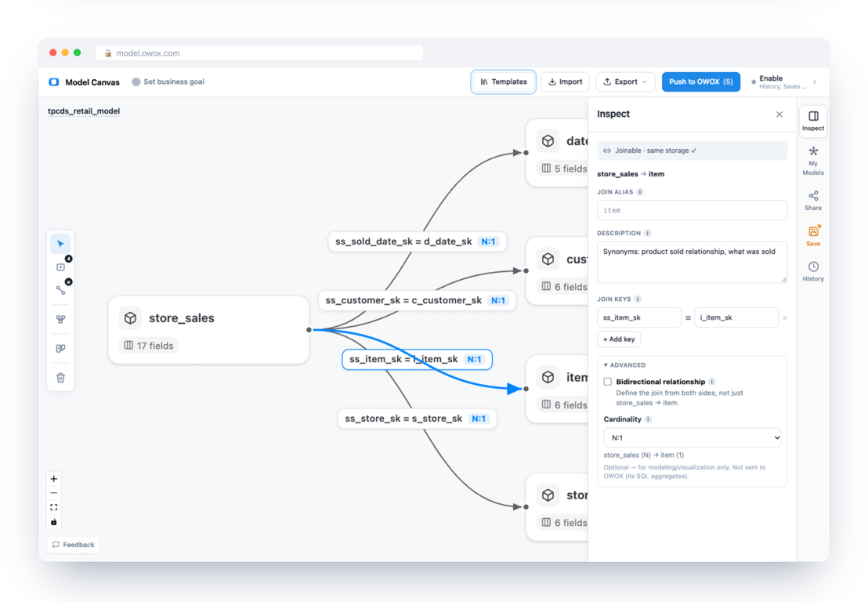Screen dimensions: 868x602
Task: Zoom out with the minus canvas control
Action: [54, 493]
